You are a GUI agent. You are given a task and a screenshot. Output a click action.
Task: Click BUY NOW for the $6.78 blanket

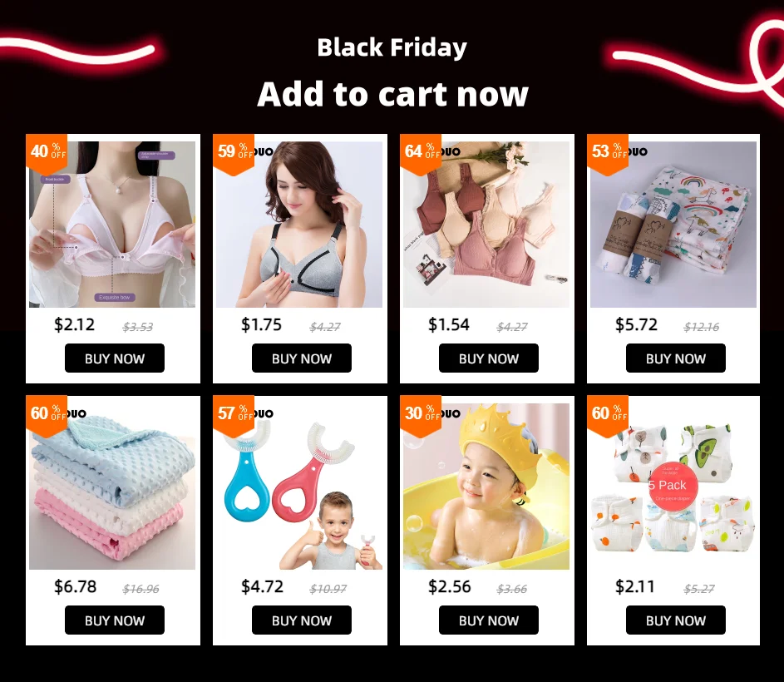pos(115,620)
